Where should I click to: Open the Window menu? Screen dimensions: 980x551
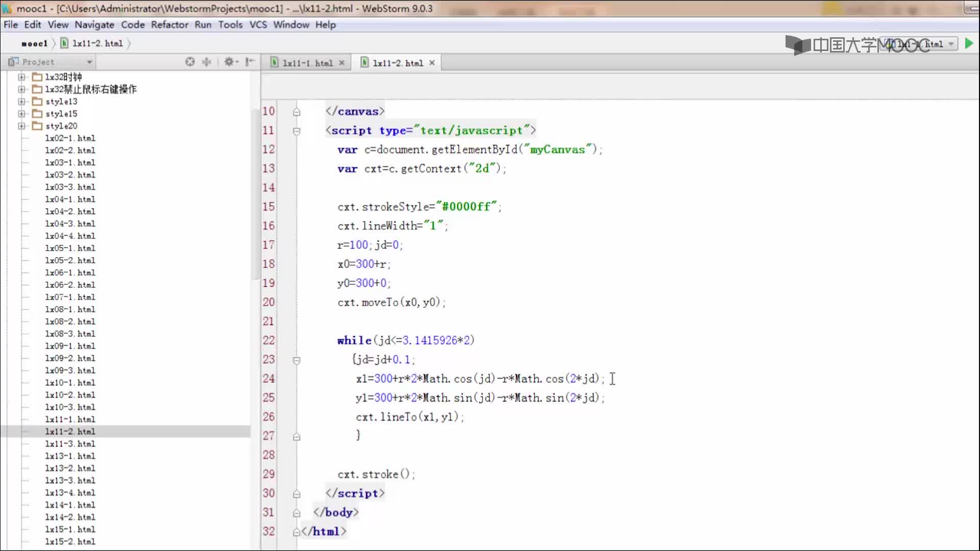[x=291, y=24]
